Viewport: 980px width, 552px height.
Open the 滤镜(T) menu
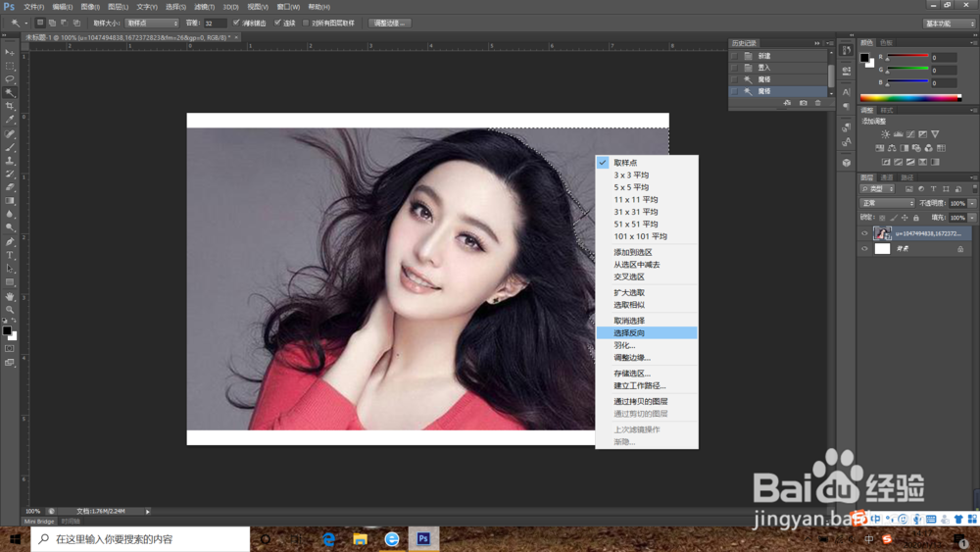[205, 7]
